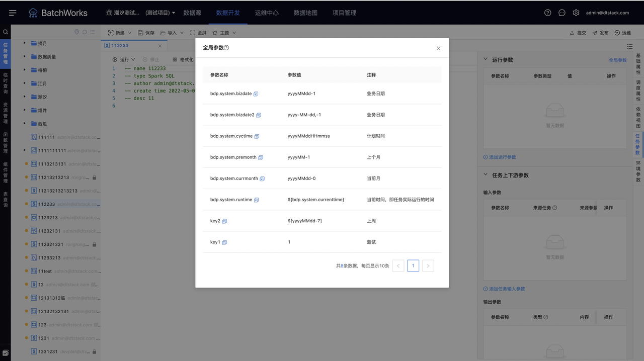Screen dimensions: 644x361
Task: Open 依赖视图 right side tab
Action: (638, 117)
